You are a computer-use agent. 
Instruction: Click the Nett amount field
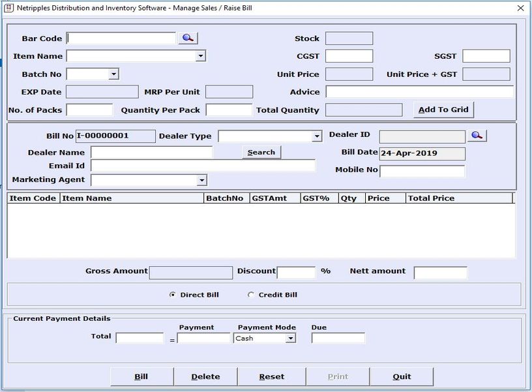click(x=440, y=273)
